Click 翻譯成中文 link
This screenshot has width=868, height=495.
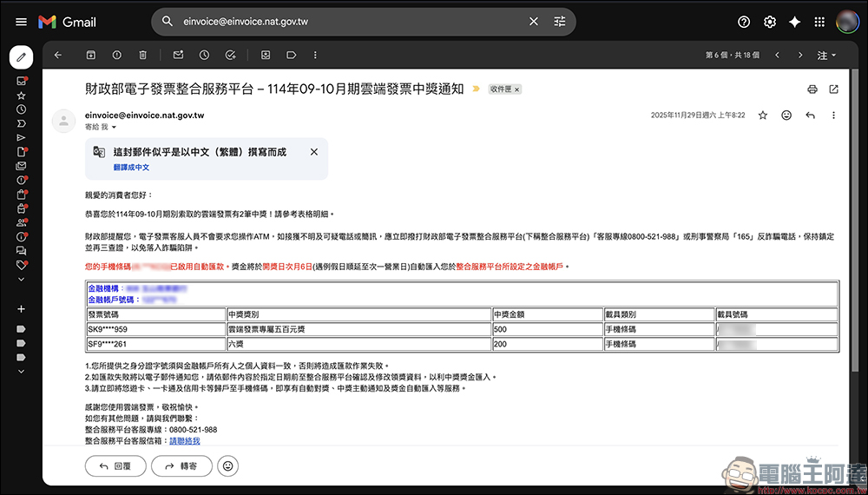tap(131, 168)
